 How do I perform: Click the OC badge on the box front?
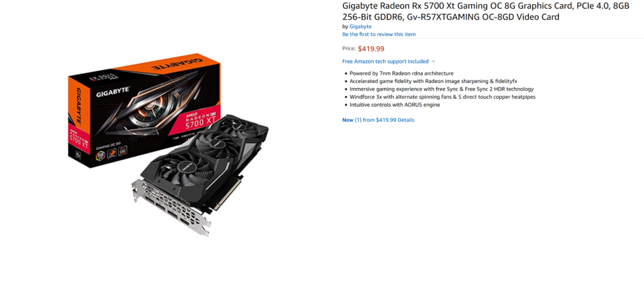pos(123,151)
